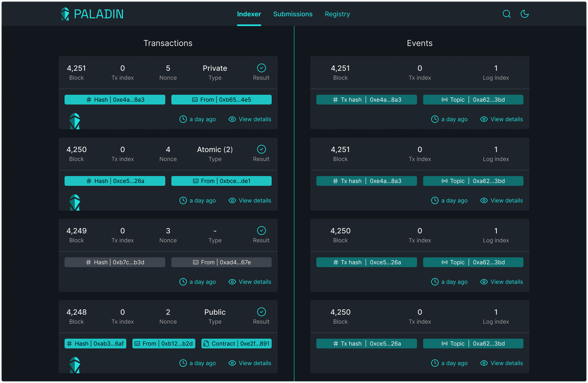The height and width of the screenshot is (383, 588).
Task: Click the result checkmark icon on the Public transaction
Action: pos(261,312)
